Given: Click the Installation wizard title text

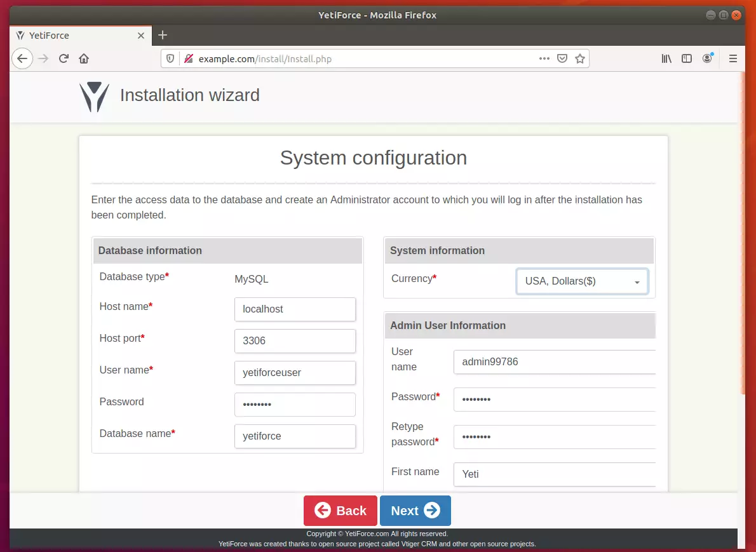Looking at the screenshot, I should coord(190,95).
